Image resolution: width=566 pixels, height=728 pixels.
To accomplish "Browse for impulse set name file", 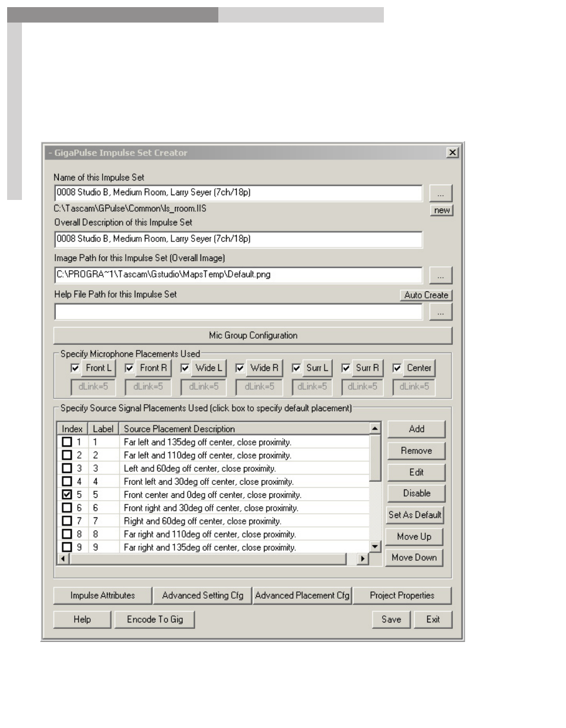I will [440, 193].
